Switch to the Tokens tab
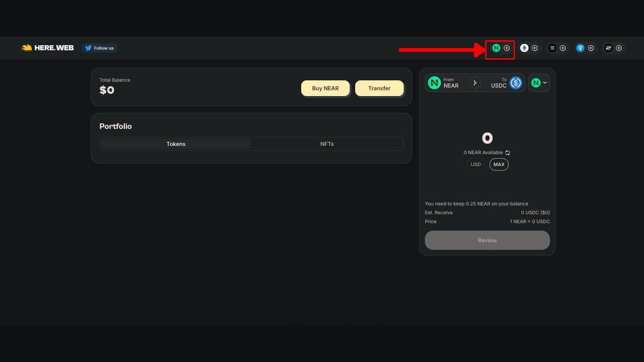This screenshot has width=644, height=362. 176,144
